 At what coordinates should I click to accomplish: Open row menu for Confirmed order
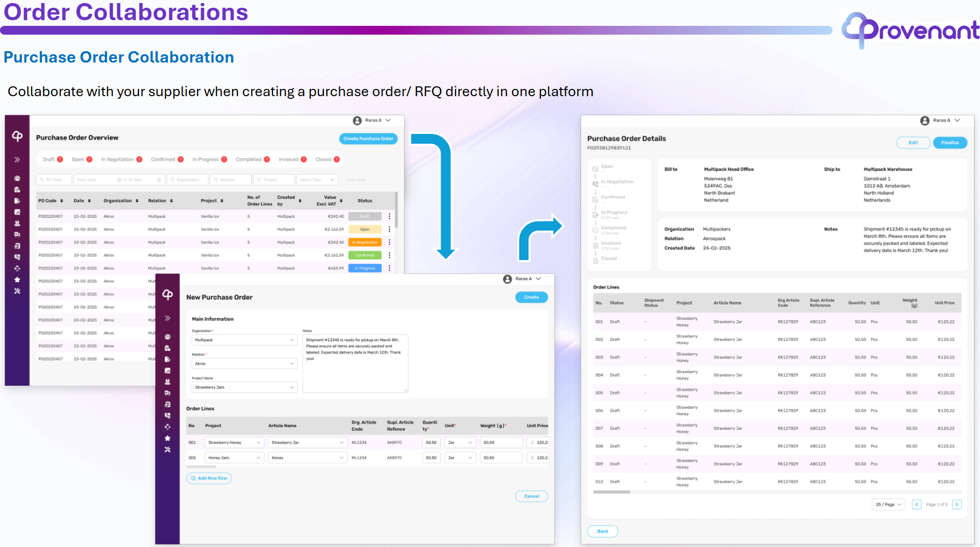[389, 255]
